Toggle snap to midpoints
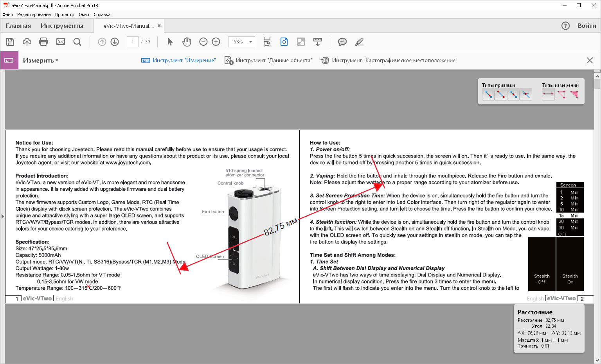Image resolution: width=601 pixels, height=364 pixels. point(513,94)
